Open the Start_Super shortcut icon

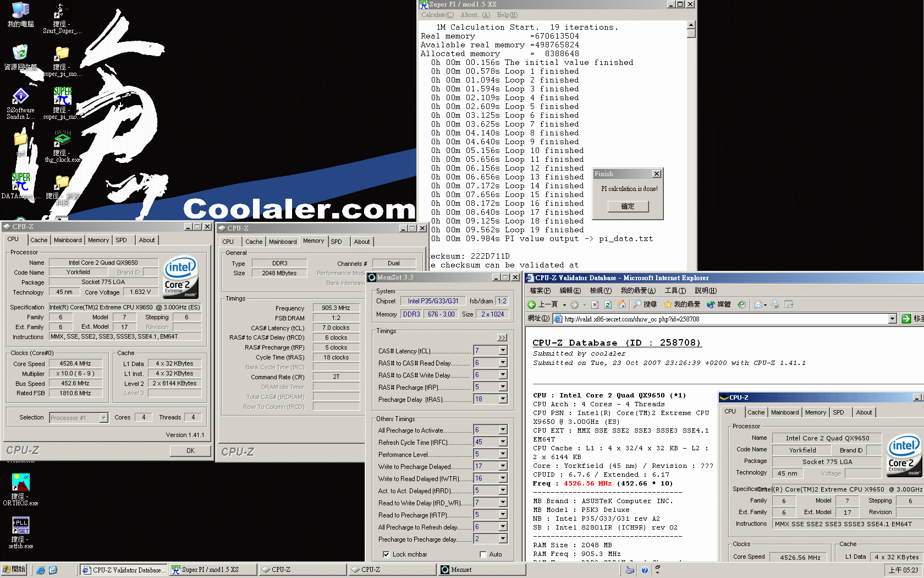(x=62, y=18)
